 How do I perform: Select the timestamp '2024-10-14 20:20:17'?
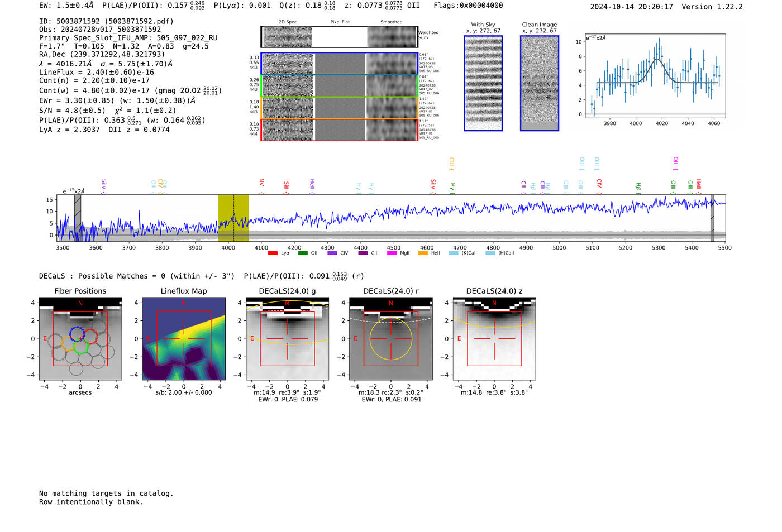pos(632,7)
